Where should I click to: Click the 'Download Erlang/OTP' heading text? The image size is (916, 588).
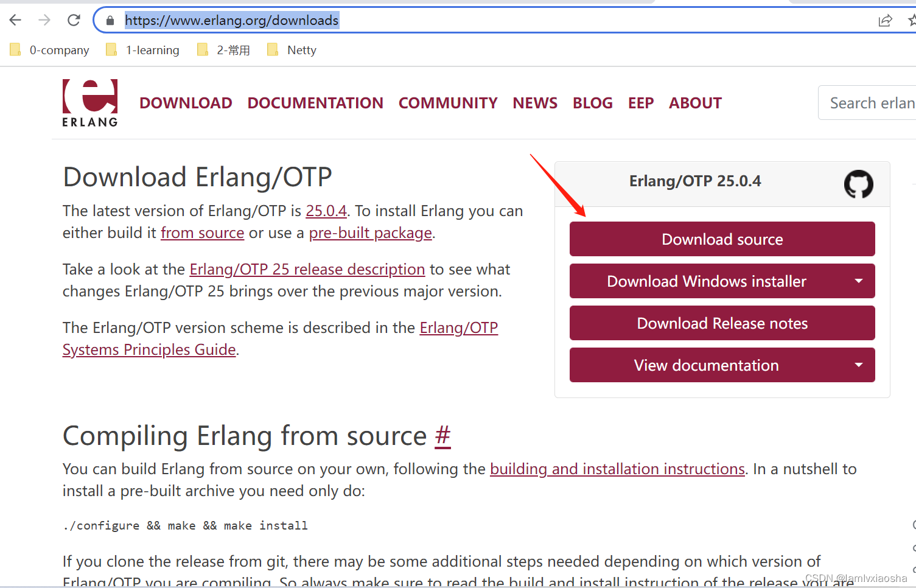198,177
